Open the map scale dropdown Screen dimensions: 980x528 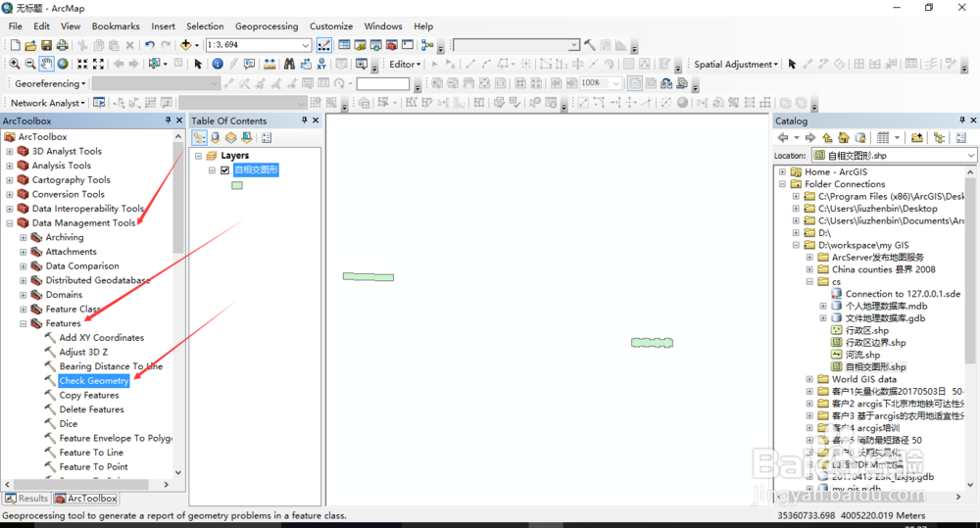(305, 45)
